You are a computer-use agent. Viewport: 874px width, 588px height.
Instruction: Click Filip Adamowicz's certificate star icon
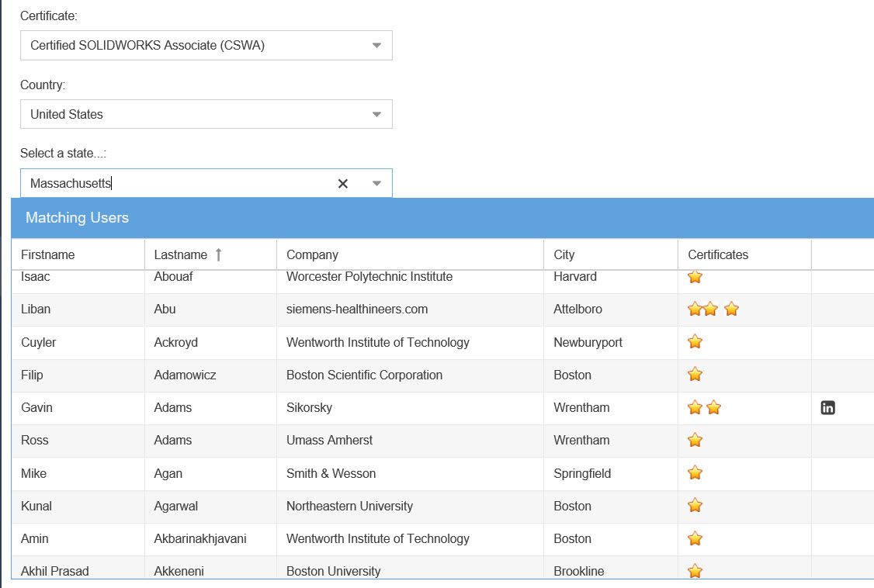click(695, 375)
